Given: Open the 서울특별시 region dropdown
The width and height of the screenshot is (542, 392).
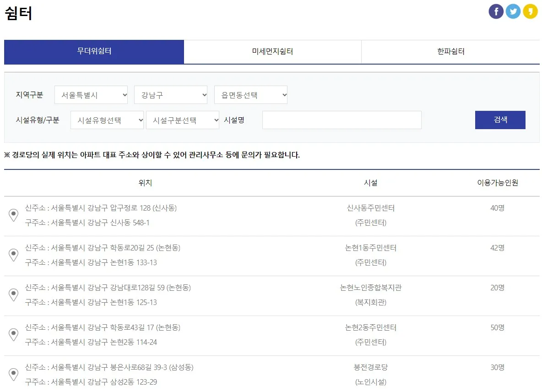Looking at the screenshot, I should tap(91, 95).
